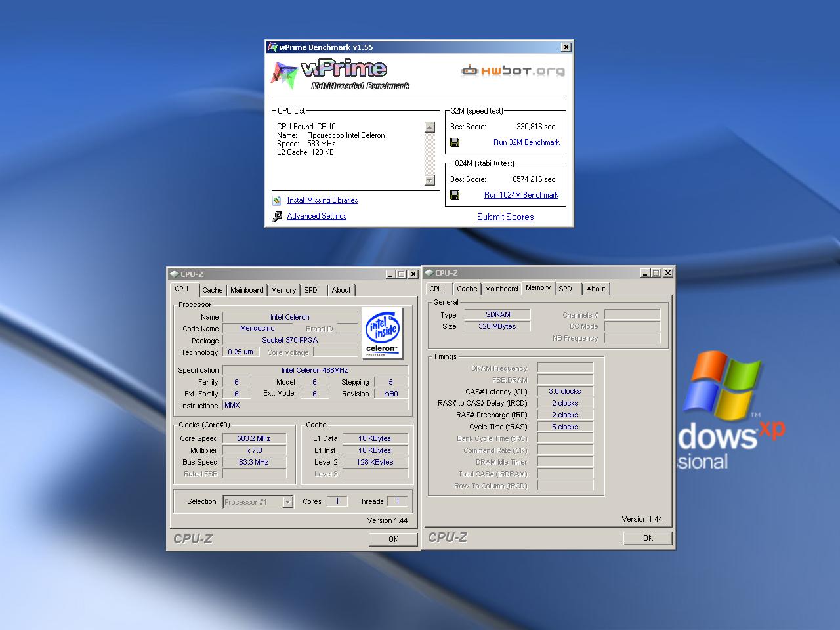
Task: Click the Package field Socket 370 PPGA
Action: [289, 340]
